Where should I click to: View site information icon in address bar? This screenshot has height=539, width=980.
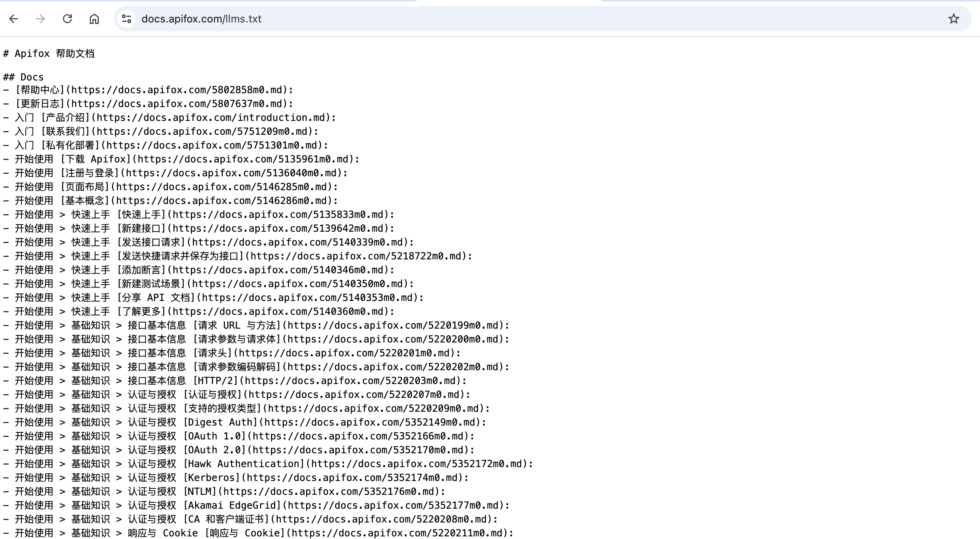(x=127, y=19)
